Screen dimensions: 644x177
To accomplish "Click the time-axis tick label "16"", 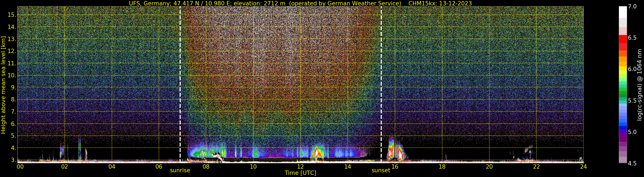I will point(395,166).
